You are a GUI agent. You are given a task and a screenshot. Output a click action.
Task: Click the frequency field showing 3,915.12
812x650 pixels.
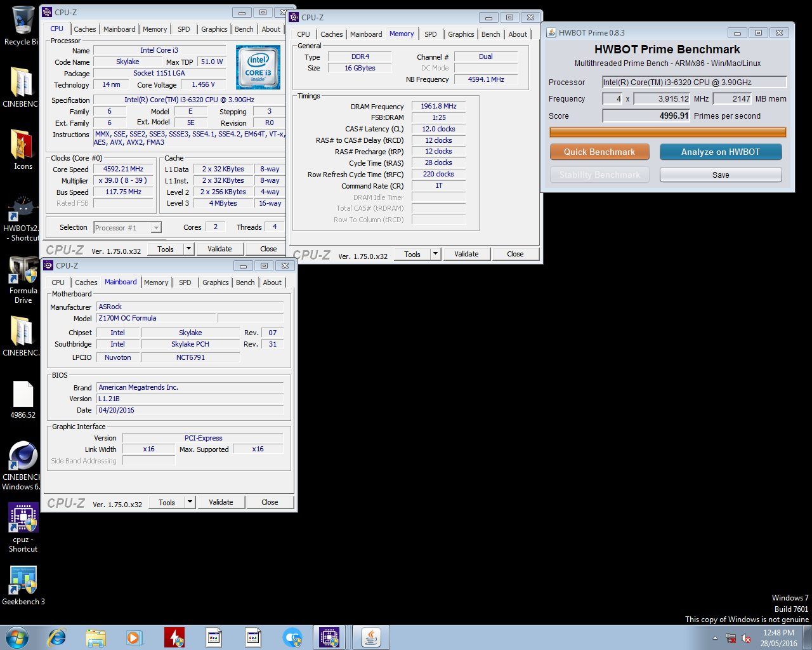[662, 98]
